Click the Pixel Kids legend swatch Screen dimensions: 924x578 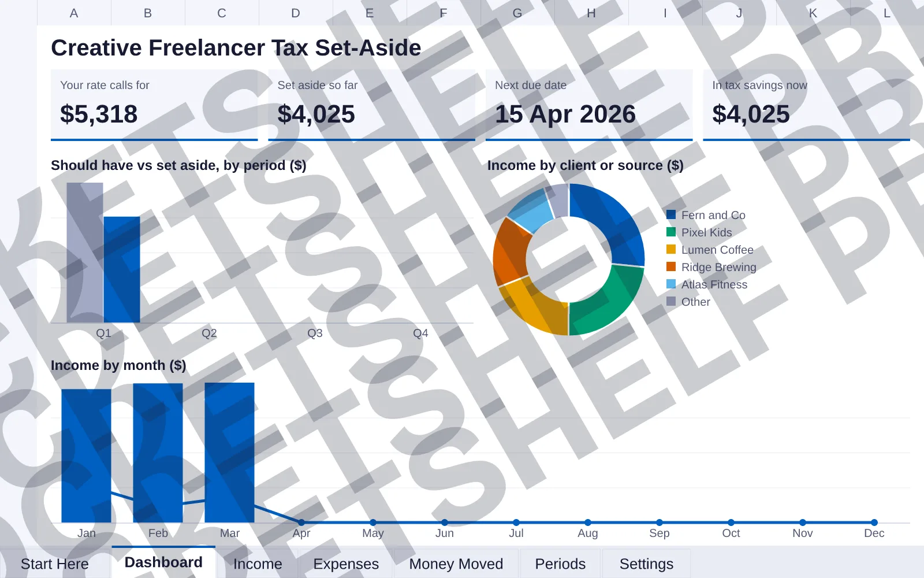671,232
